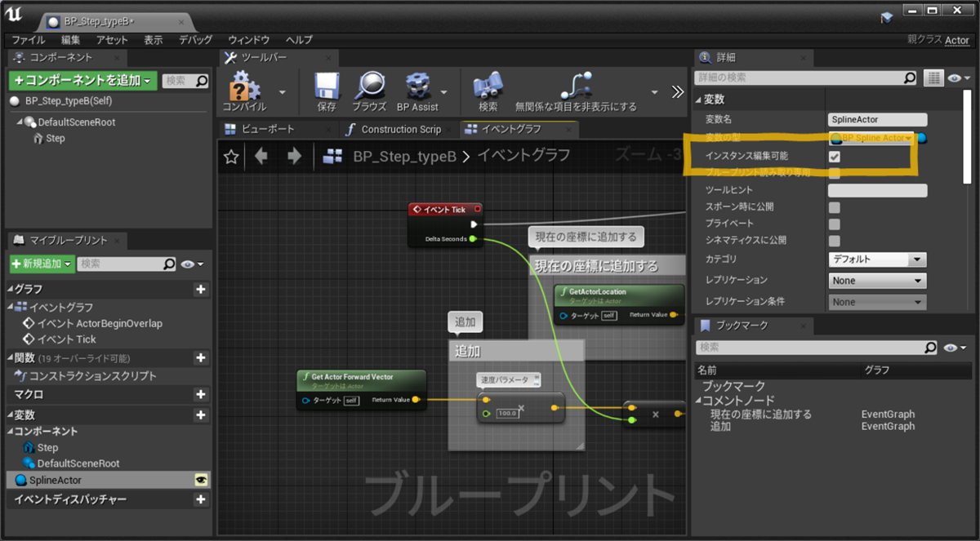
Task: Click the +新規追加 button
Action: [x=42, y=264]
